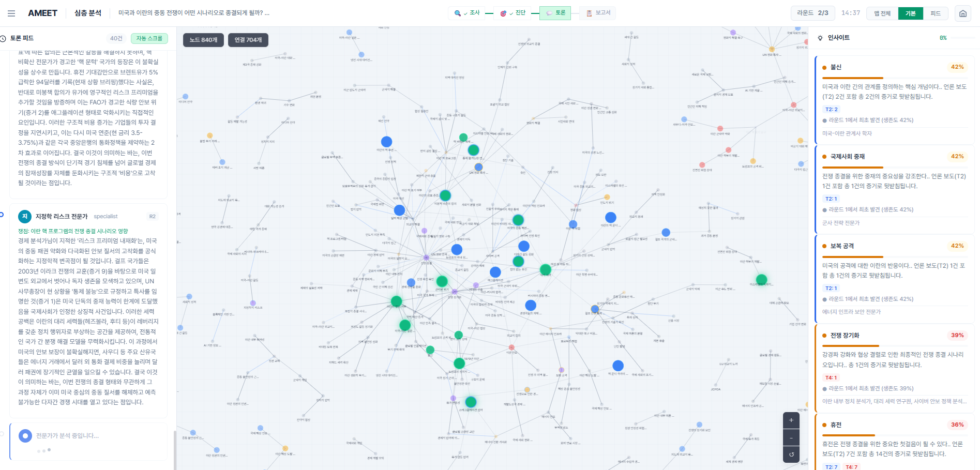Click the 조사 magnifier step icon
Viewport: 980px width, 470px height.
[457, 13]
